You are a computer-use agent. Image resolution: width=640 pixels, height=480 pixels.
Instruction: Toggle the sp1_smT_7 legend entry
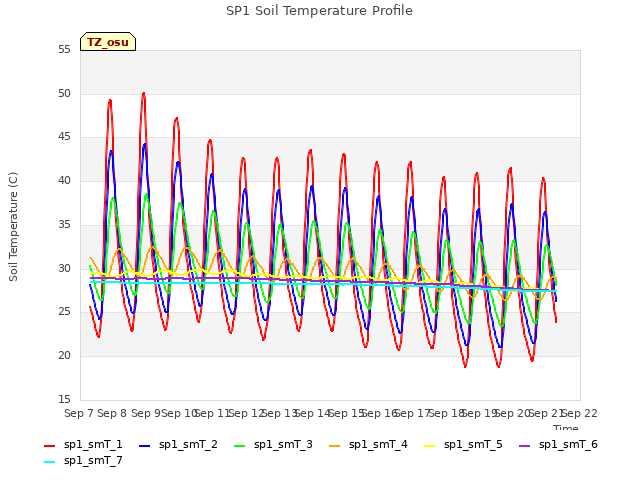coord(83,461)
